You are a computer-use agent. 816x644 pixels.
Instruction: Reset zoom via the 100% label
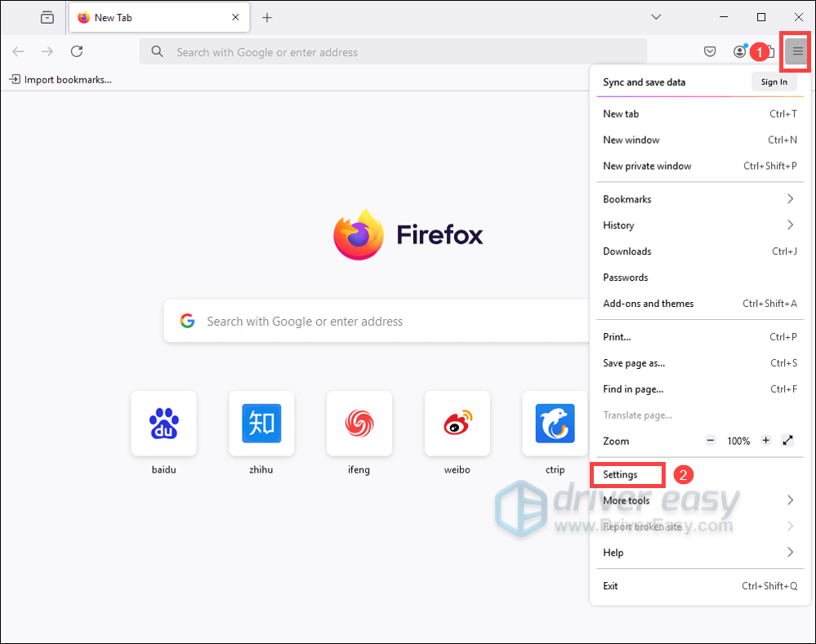coord(738,441)
